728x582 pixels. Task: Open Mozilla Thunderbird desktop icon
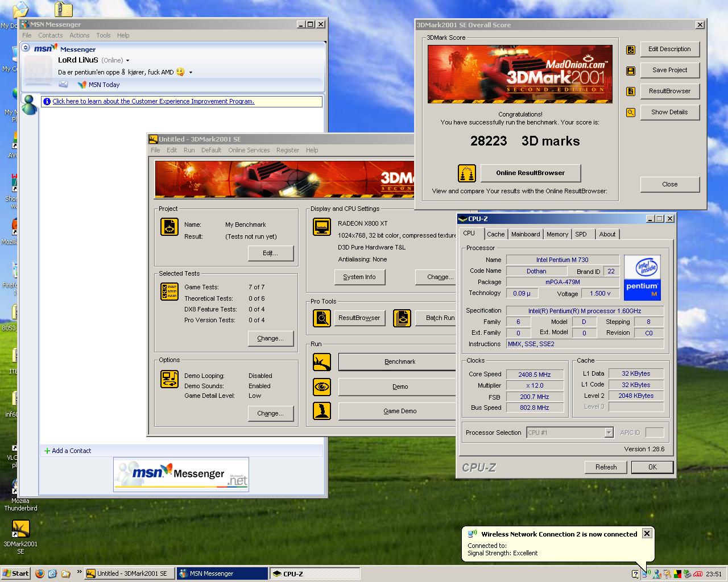(x=20, y=488)
